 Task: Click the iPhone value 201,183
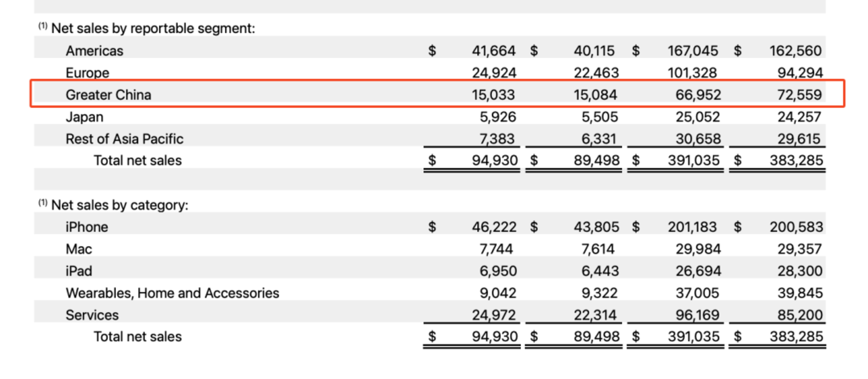692,227
